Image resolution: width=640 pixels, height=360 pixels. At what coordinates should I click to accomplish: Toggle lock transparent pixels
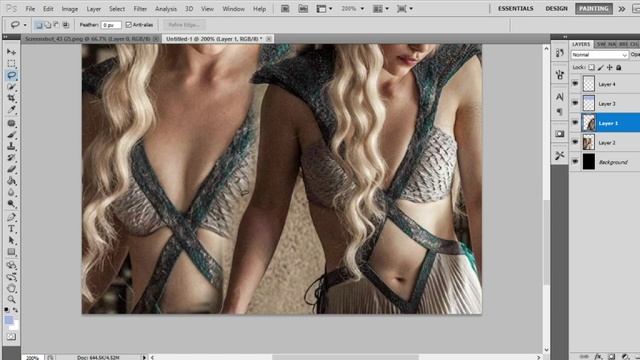pyautogui.click(x=591, y=67)
